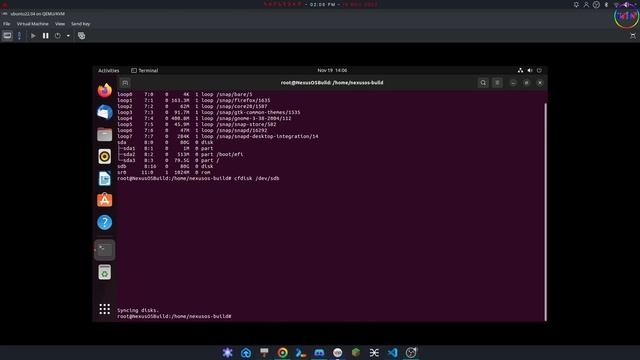Screen dimensions: 640x360
Task: Start the virtual machine with play button
Action: click(33, 36)
